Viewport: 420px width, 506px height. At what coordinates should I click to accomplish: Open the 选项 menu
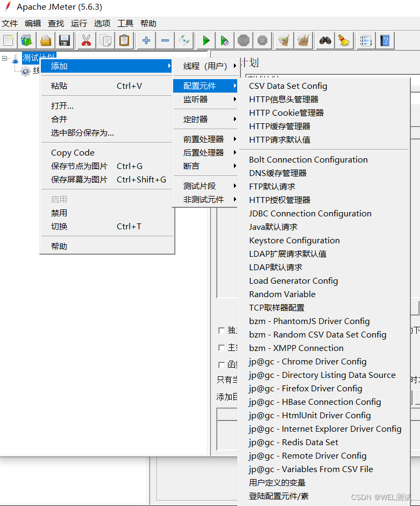point(102,24)
